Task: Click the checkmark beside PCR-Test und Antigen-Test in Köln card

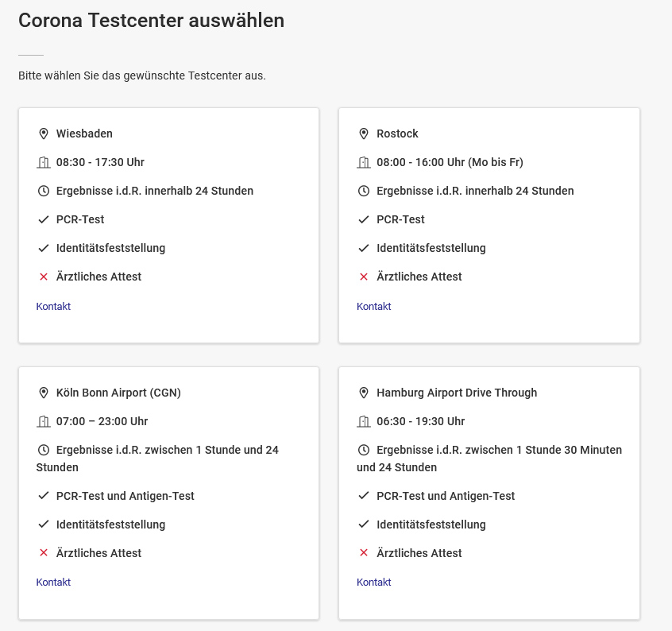Action: [x=44, y=496]
